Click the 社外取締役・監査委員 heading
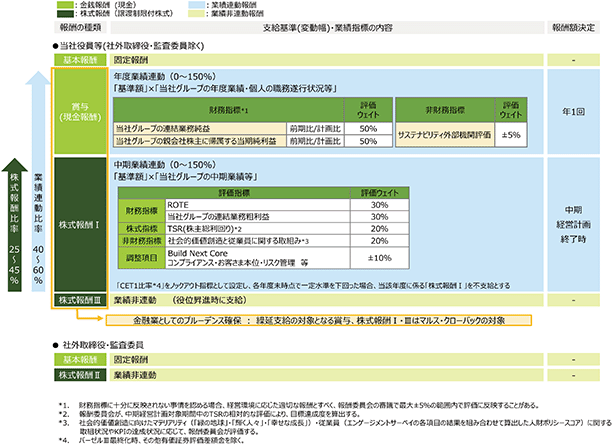The image size is (612, 446). click(x=100, y=345)
